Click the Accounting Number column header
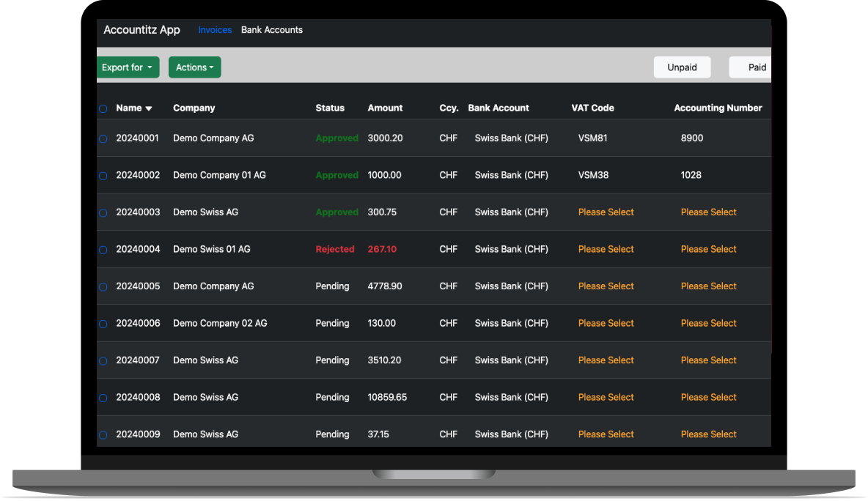 tap(718, 108)
